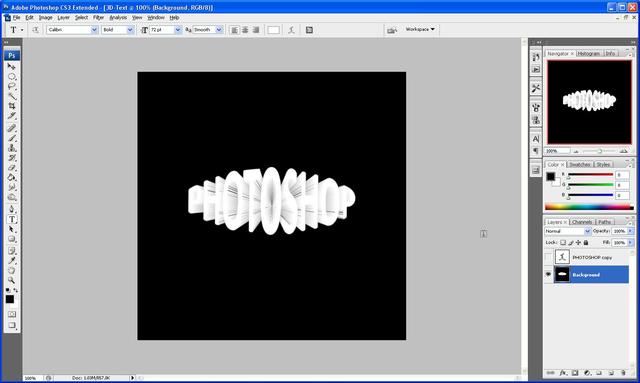Toggle lock transparent pixels in Layers panel
640x383 pixels.
pyautogui.click(x=563, y=243)
